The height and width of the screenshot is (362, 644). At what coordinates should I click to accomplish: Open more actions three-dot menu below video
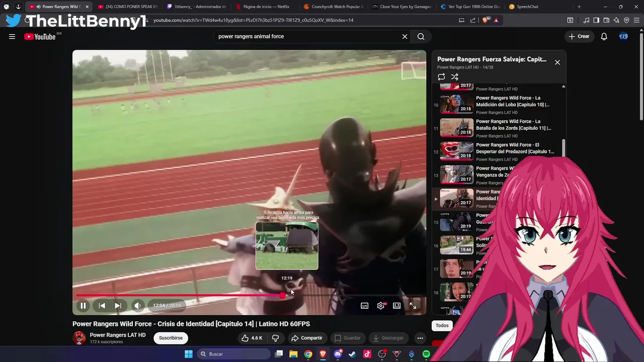420,338
